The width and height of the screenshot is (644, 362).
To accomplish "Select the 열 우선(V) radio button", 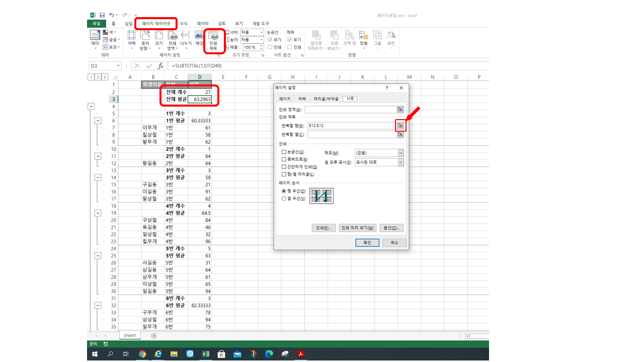I will pyautogui.click(x=284, y=199).
